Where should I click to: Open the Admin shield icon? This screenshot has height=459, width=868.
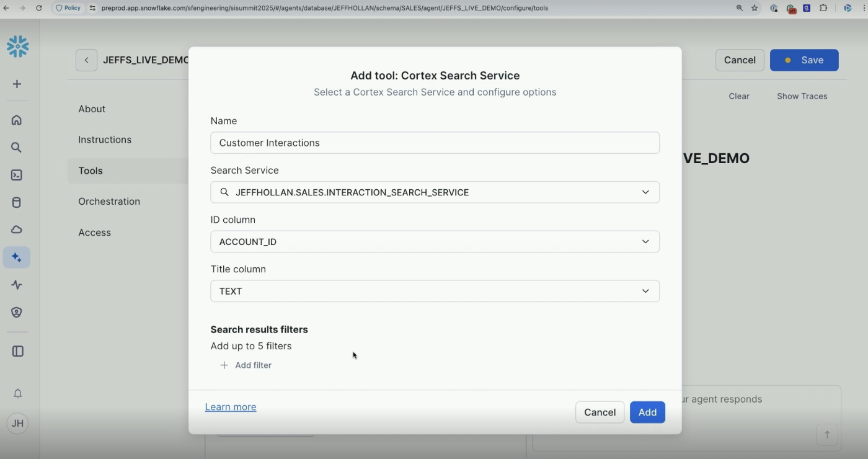tap(17, 312)
